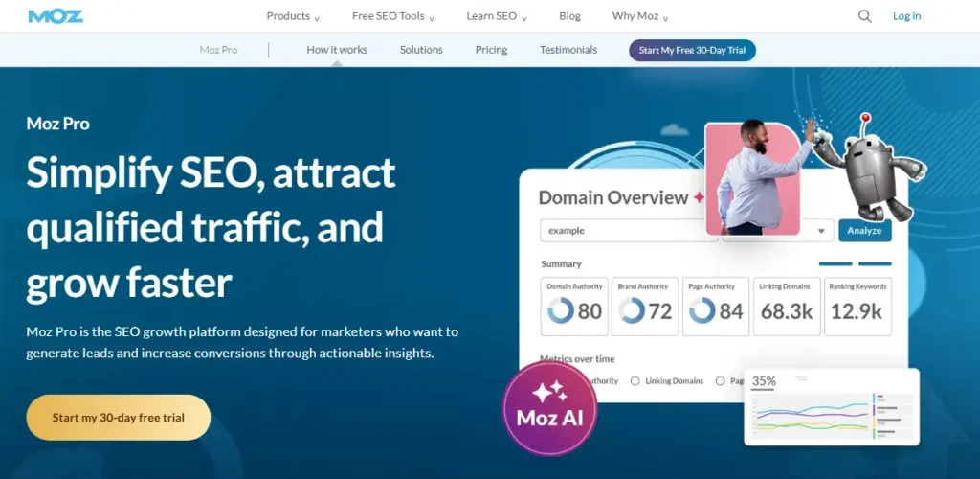Expand the Why Moz menu
Image resolution: width=980 pixels, height=479 pixels.
click(x=640, y=16)
